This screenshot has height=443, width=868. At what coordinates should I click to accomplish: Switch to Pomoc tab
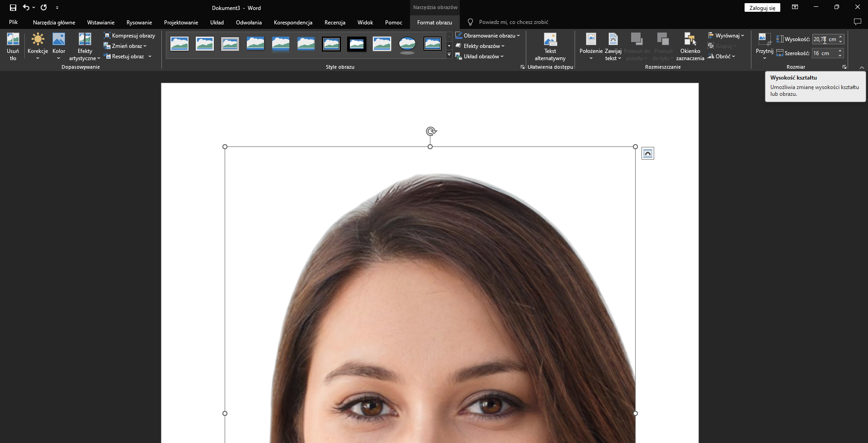tap(394, 22)
